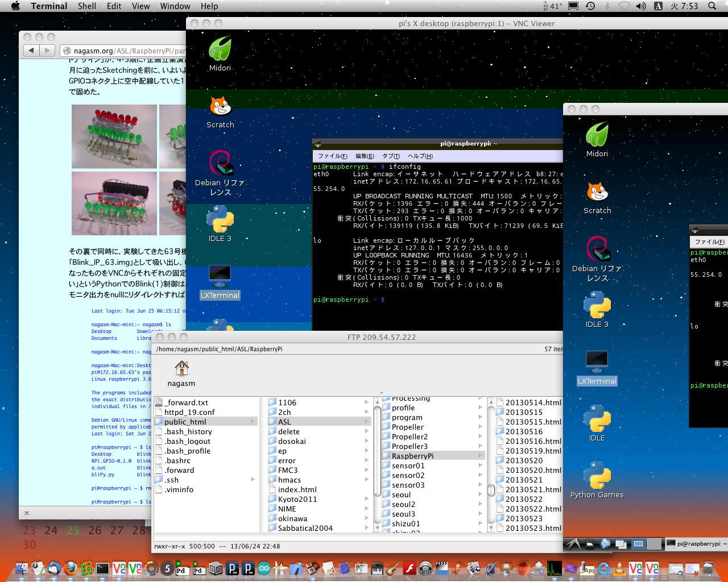Click the VLC cone icon in the Dock
Image resolution: width=728 pixels, height=582 pixels.
(x=619, y=568)
